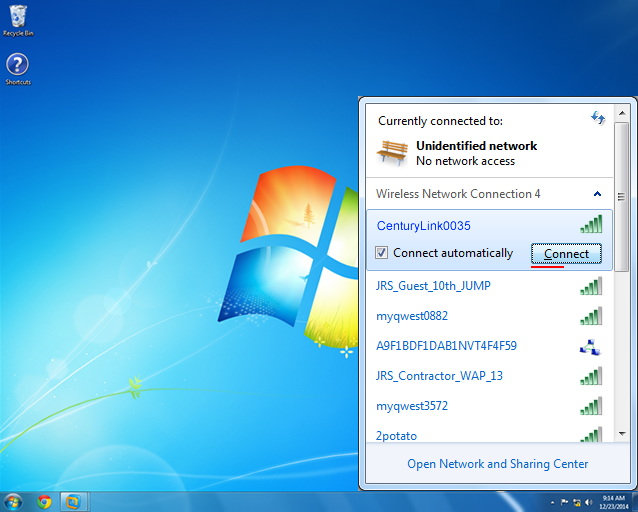
Task: Open the Action Center flag icon
Action: (564, 502)
